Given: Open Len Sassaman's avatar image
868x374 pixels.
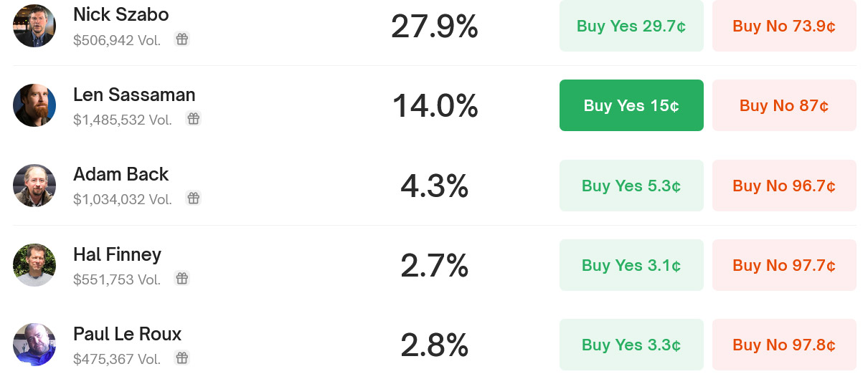Looking at the screenshot, I should click(34, 105).
